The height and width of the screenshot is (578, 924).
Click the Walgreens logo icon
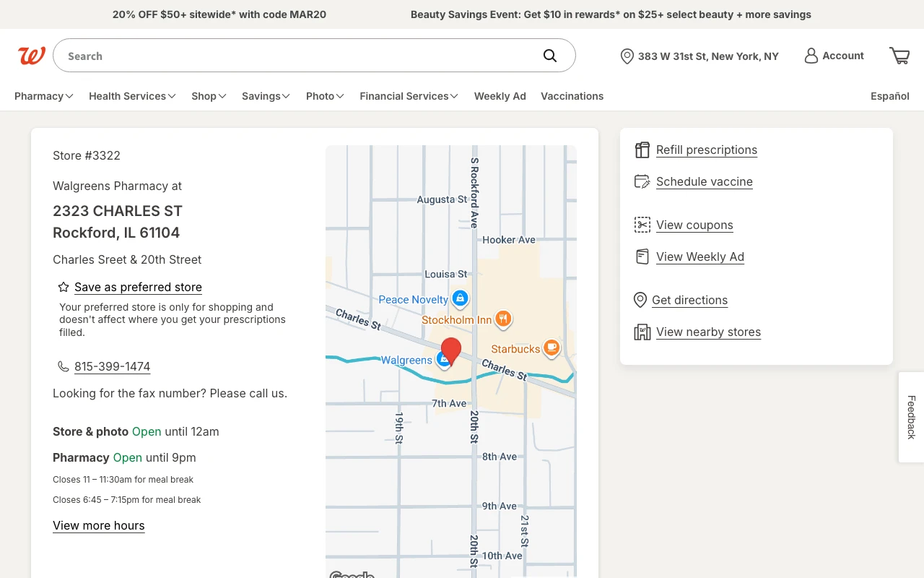coord(32,56)
